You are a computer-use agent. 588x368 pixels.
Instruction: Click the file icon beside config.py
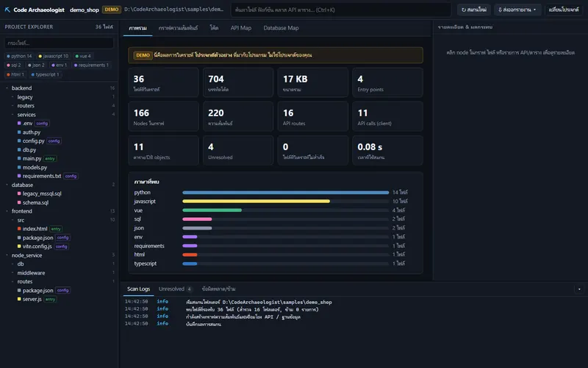[x=19, y=141]
